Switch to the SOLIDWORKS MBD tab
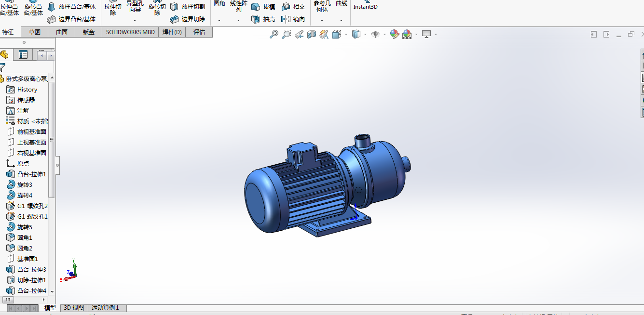This screenshot has width=644, height=315. tap(131, 32)
